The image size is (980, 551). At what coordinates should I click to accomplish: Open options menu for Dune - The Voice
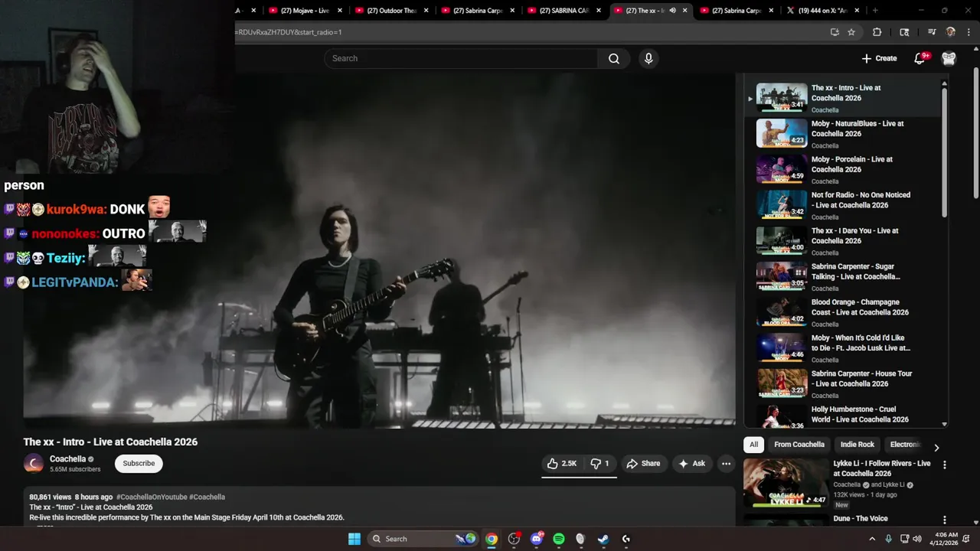944,520
